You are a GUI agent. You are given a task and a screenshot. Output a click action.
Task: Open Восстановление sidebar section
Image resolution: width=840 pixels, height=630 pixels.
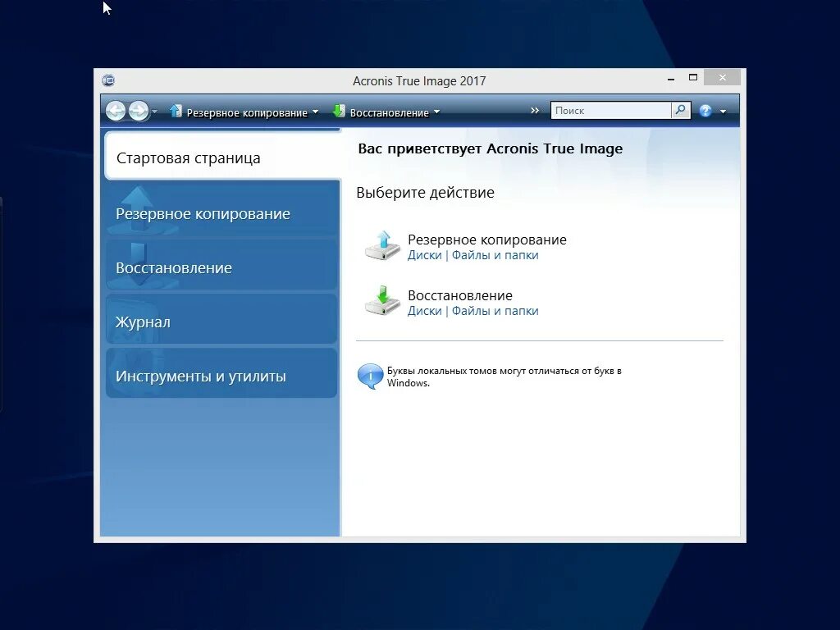221,265
